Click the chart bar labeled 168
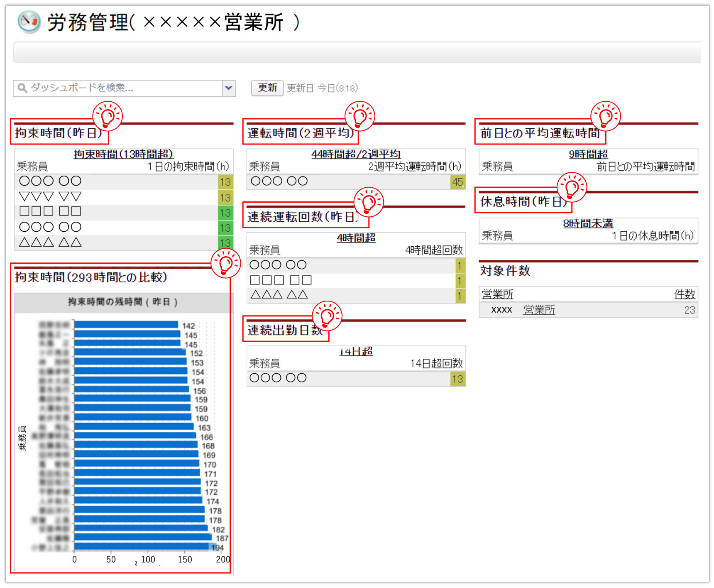This screenshot has width=714, height=588. click(136, 444)
